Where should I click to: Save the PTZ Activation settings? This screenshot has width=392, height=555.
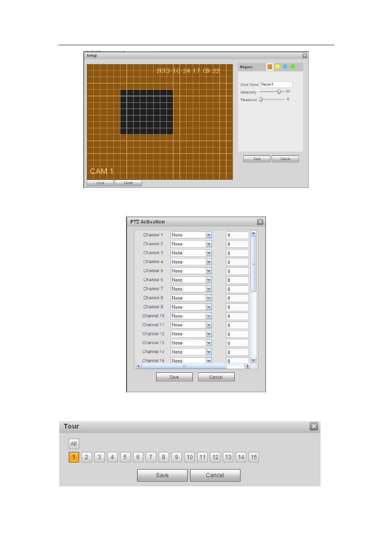(x=174, y=377)
